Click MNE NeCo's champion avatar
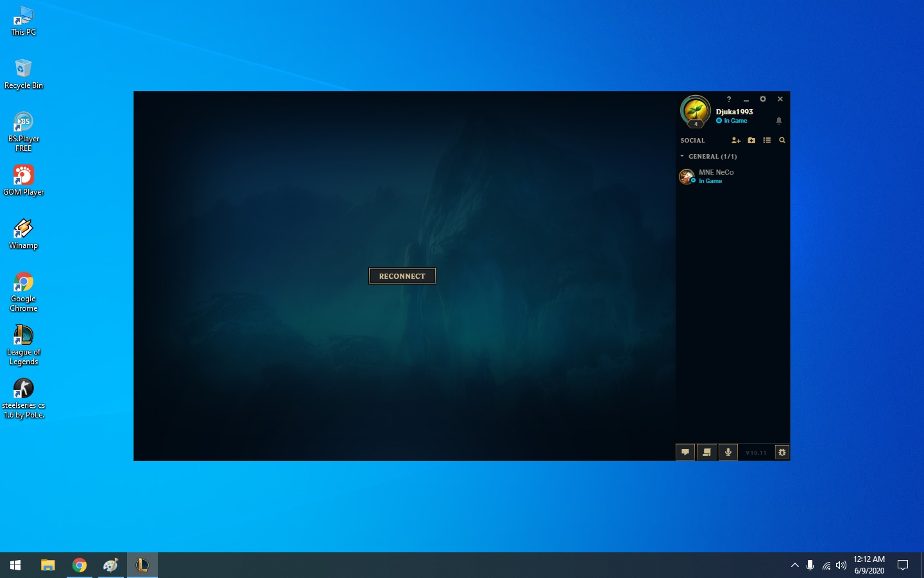 [x=687, y=176]
